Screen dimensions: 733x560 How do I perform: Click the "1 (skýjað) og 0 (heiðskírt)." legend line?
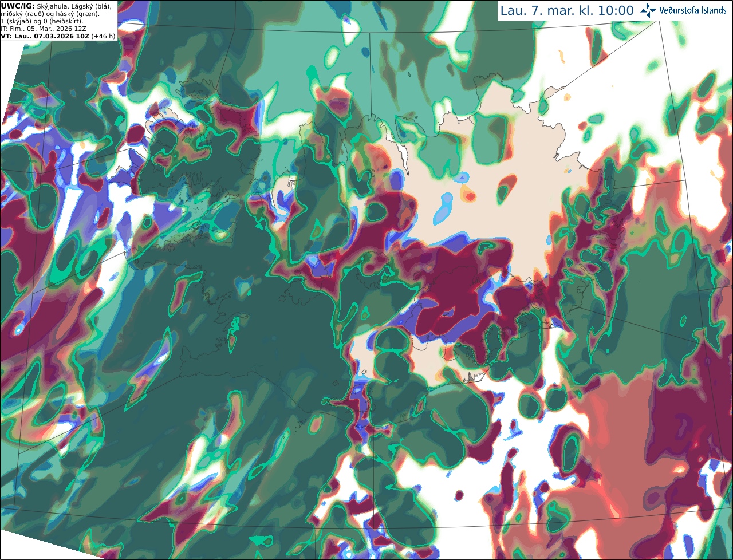pos(42,21)
